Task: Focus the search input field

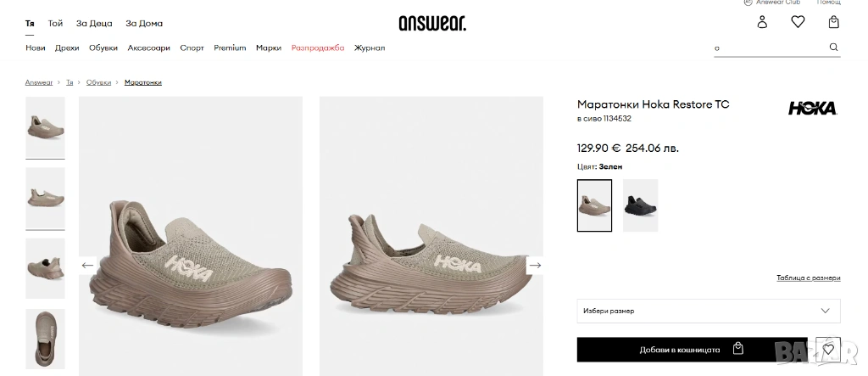Action: [770, 48]
